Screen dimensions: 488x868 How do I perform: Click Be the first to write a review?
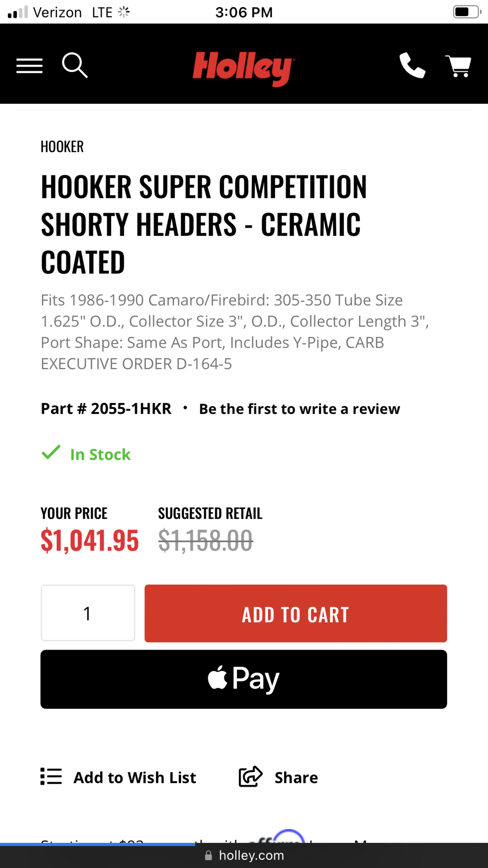(x=299, y=409)
